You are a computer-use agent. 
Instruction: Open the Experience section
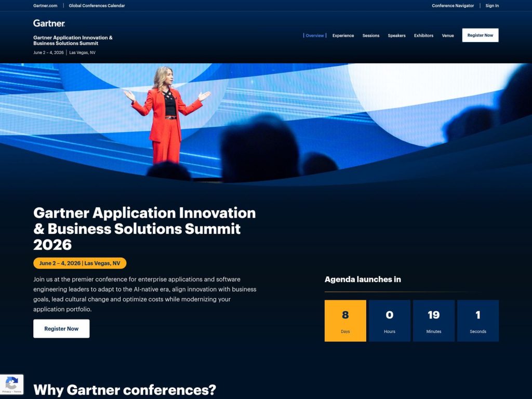point(343,35)
